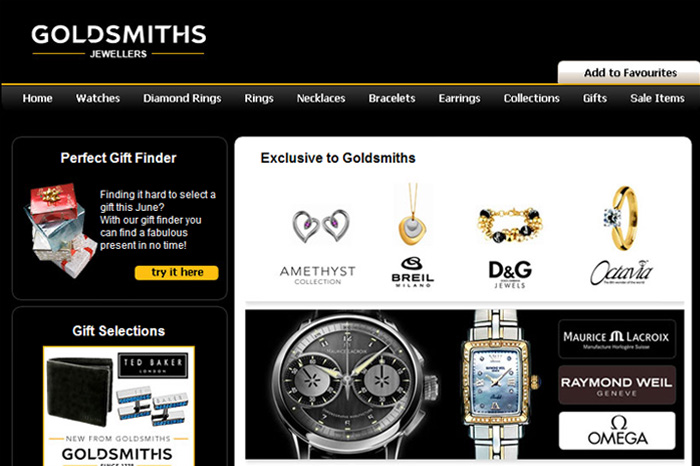Viewport: 700px width, 466px height.
Task: Open the Home link
Action: click(x=38, y=98)
